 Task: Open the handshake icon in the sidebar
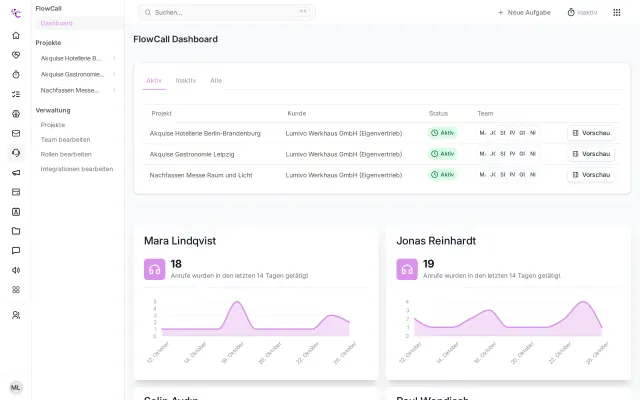click(x=16, y=55)
